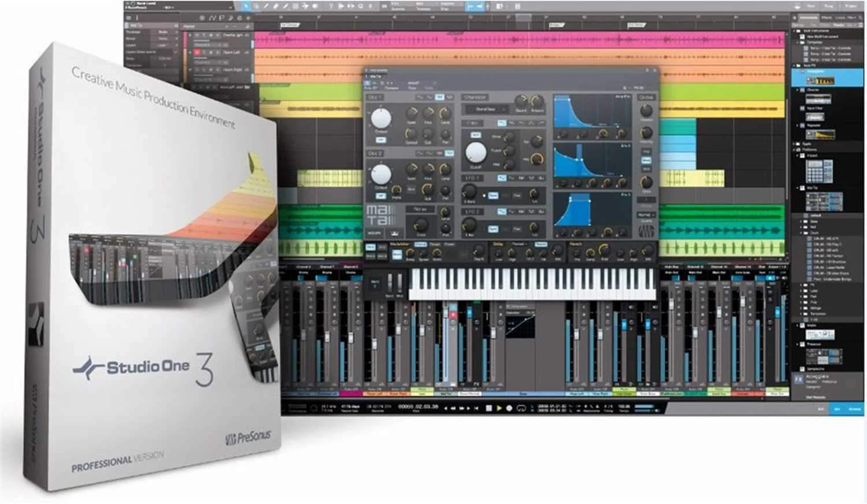Image resolution: width=867 pixels, height=504 pixels.
Task: Choose square waveform for Mai Tai Osc 2
Action: tap(450, 153)
